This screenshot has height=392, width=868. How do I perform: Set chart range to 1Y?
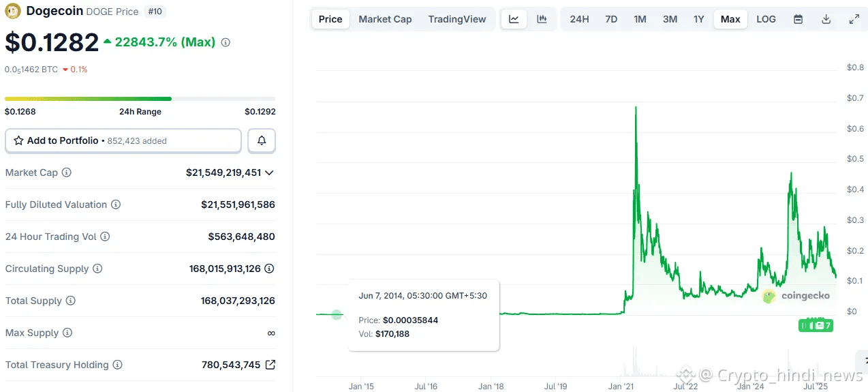coord(699,19)
